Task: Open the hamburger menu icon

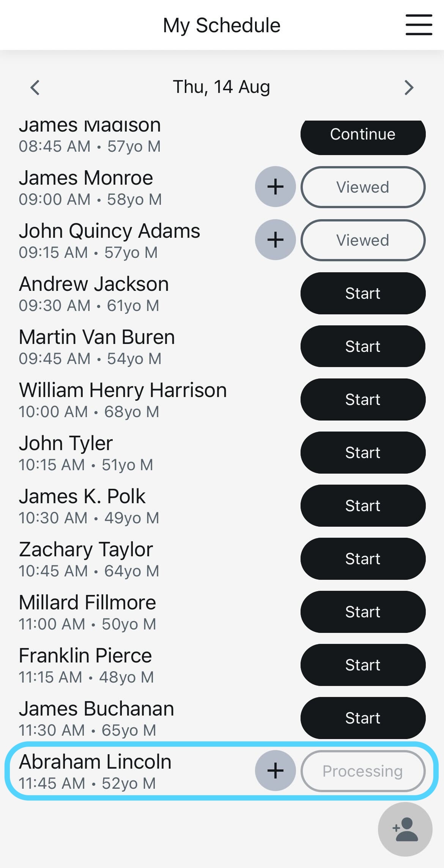Action: click(x=419, y=25)
